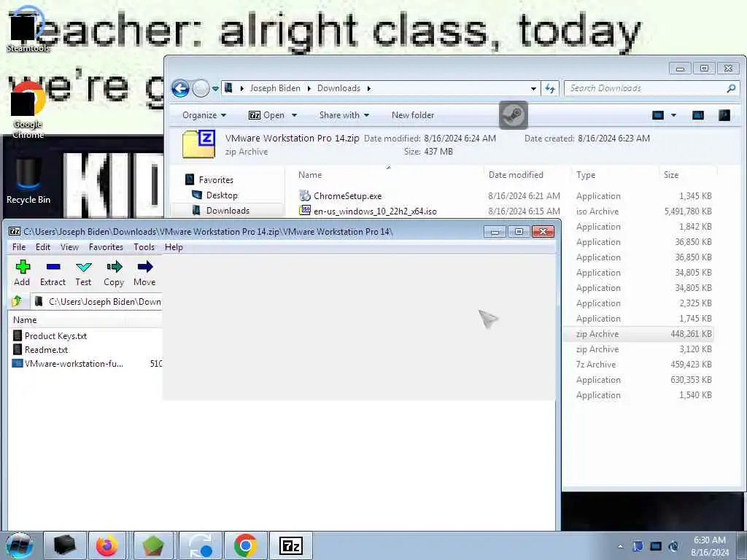Click the green gem taskbar icon
The image size is (747, 560).
[x=153, y=545]
